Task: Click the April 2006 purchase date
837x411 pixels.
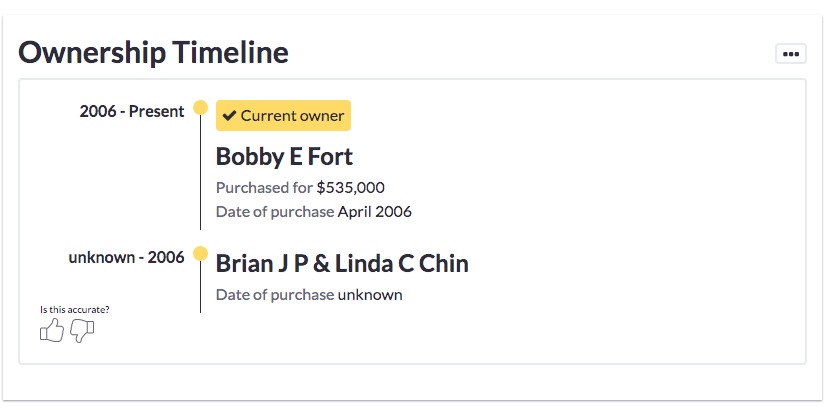Action: click(x=374, y=212)
